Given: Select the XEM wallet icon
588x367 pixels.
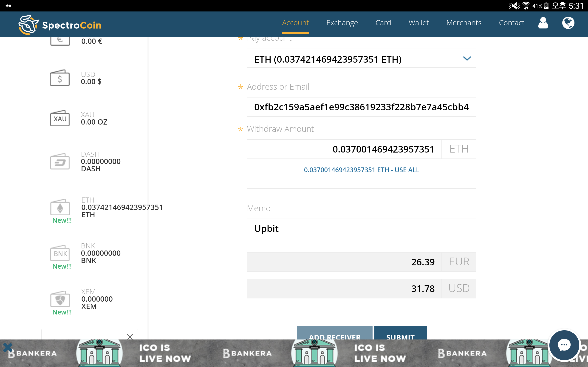Looking at the screenshot, I should coord(60,299).
